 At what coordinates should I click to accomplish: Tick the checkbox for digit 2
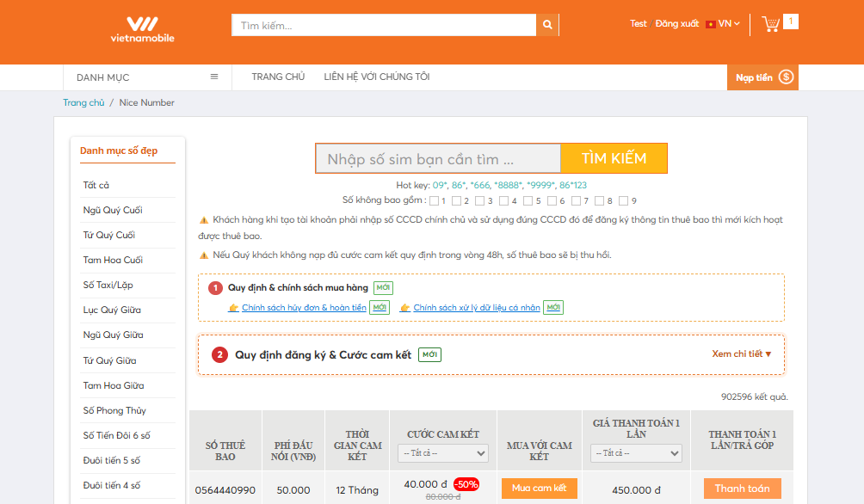[456, 201]
